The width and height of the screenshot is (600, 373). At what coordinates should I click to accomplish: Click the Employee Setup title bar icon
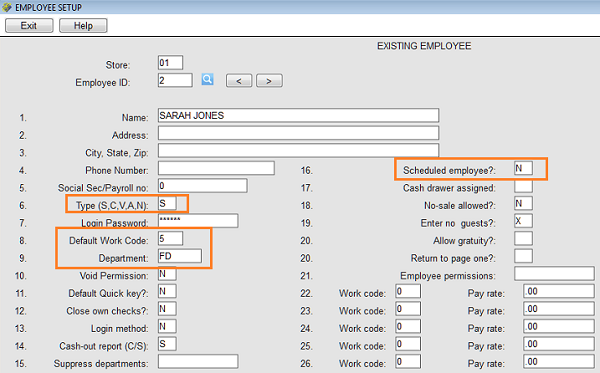(x=7, y=7)
